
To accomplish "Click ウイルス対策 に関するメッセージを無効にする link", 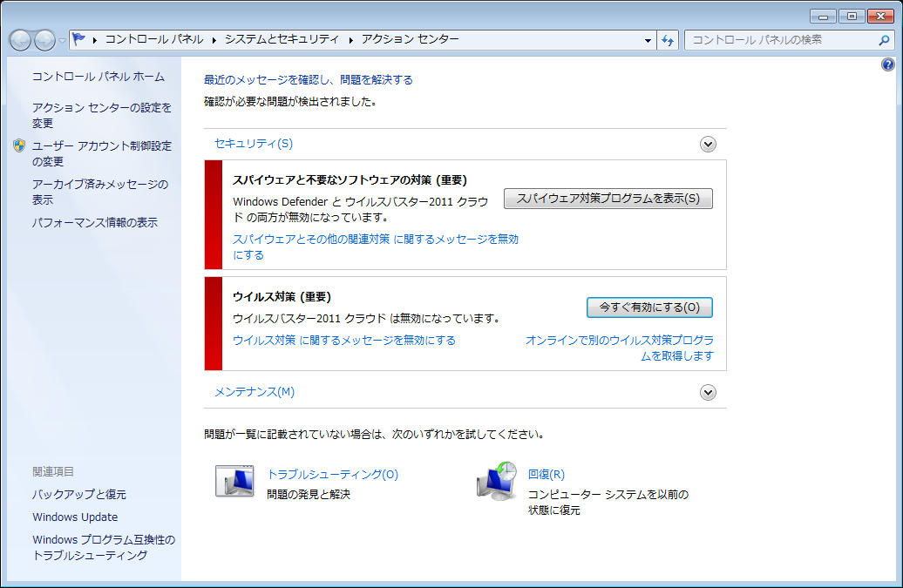I will pos(343,340).
